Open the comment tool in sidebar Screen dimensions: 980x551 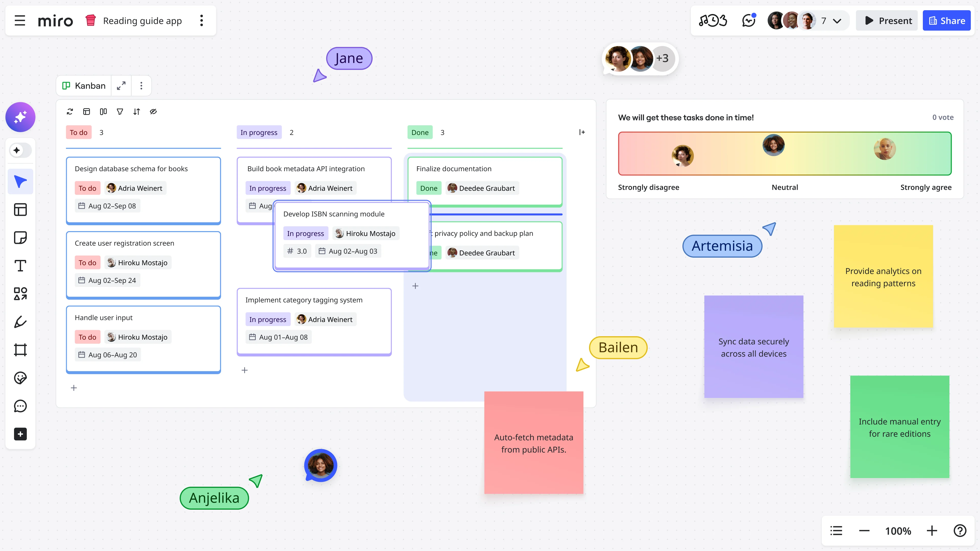[20, 406]
